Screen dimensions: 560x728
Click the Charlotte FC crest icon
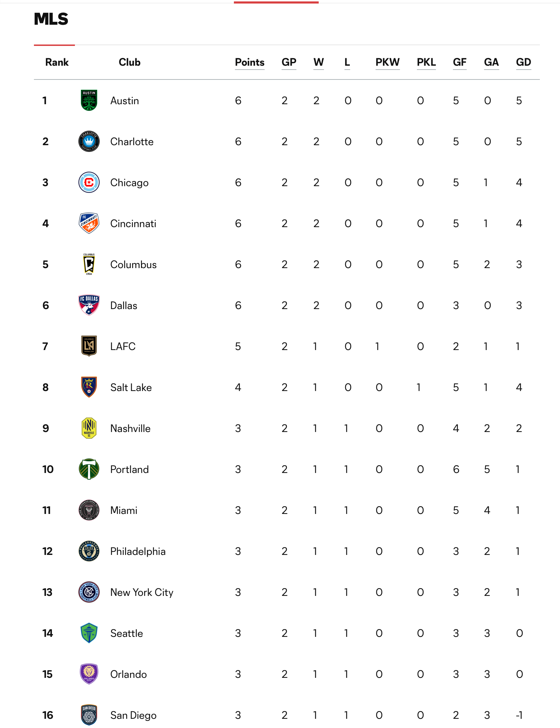[x=89, y=141]
